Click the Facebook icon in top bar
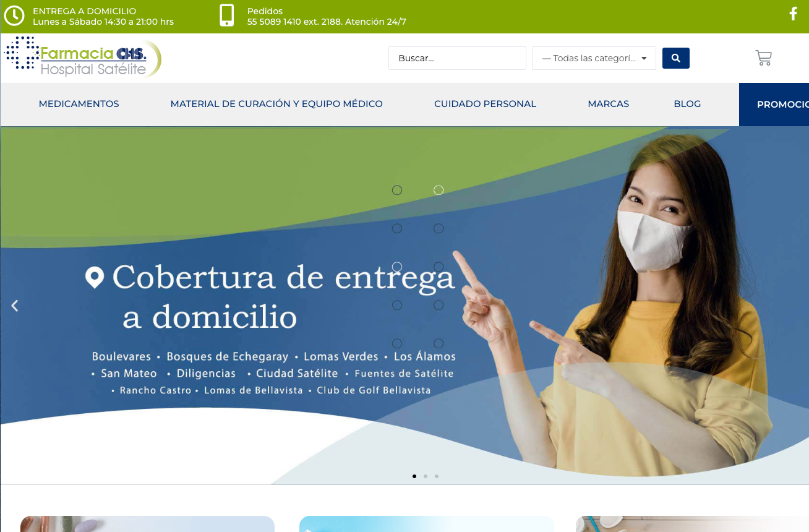The height and width of the screenshot is (532, 809). [793, 14]
